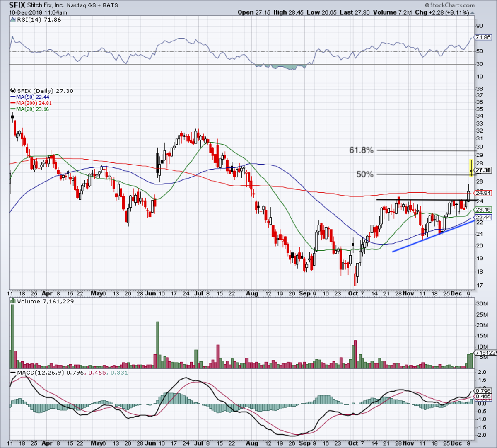
Task: Click the MA(50) 22.44 legend entry
Action: pos(31,97)
